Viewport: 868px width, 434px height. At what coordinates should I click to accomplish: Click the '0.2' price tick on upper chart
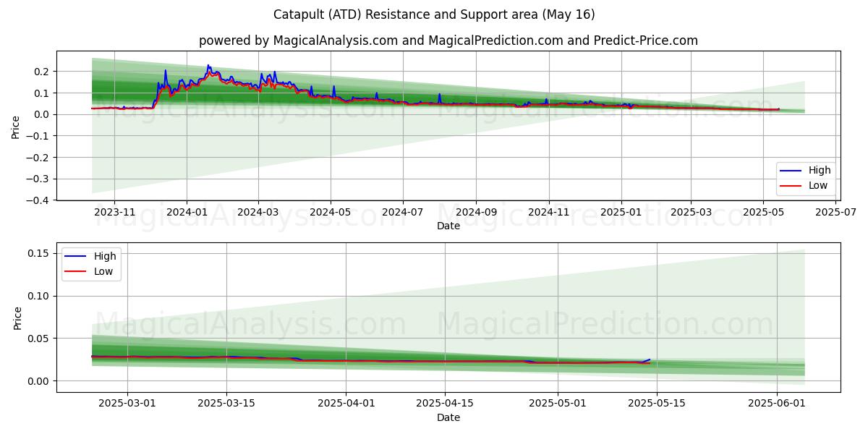(x=43, y=72)
